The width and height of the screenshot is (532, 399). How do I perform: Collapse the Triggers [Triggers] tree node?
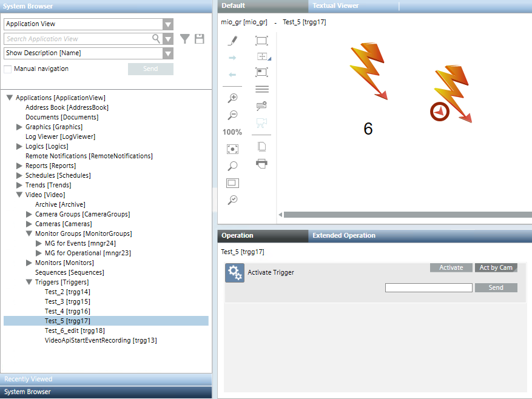pos(27,281)
